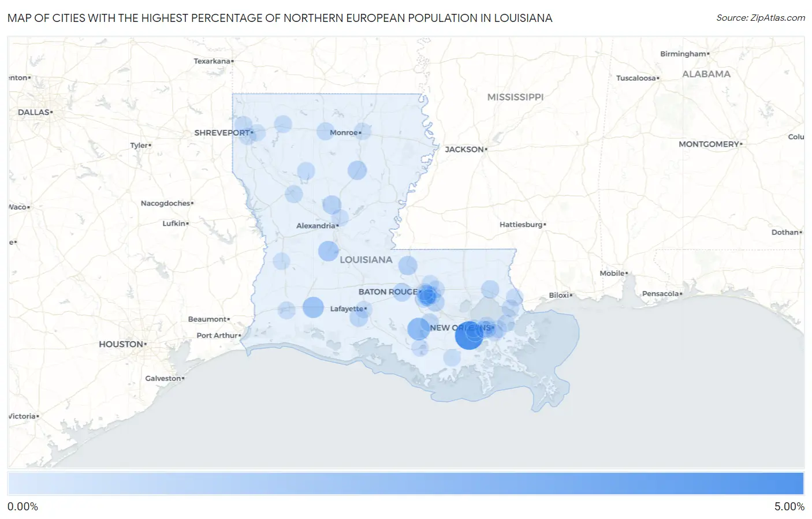812x519 pixels.
Task: Click the LOUISIANA state label
Action: (366, 260)
